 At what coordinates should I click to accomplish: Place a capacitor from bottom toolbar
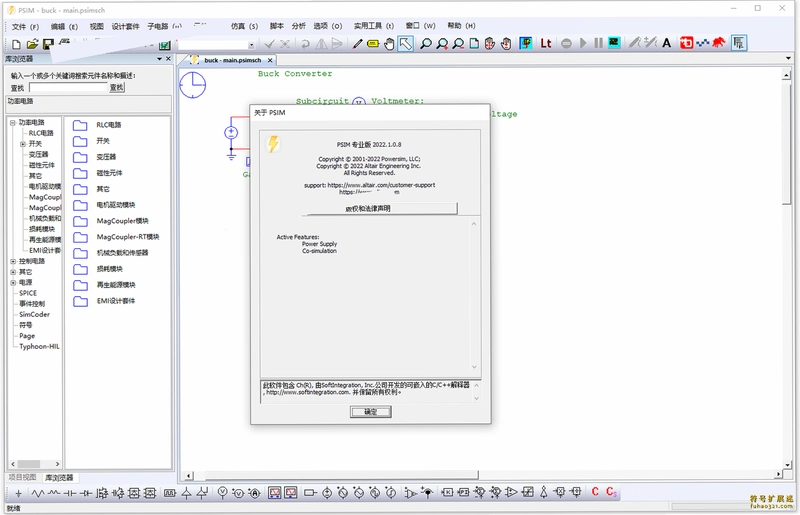click(70, 493)
